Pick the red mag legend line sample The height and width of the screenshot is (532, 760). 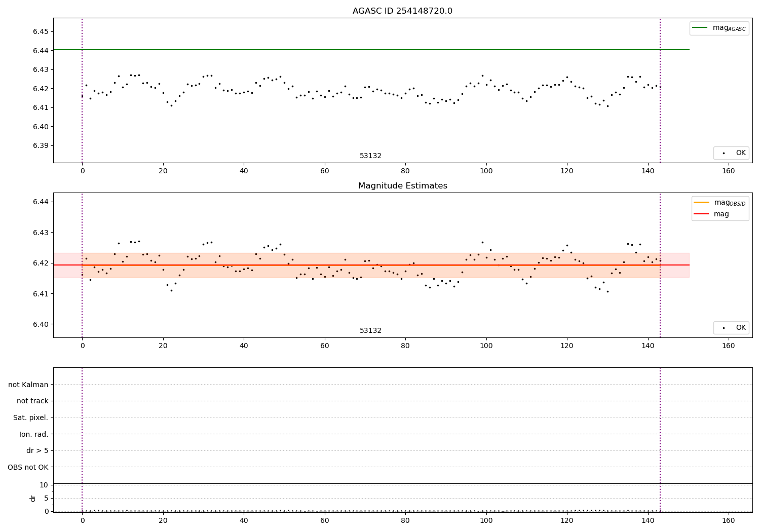tap(702, 214)
